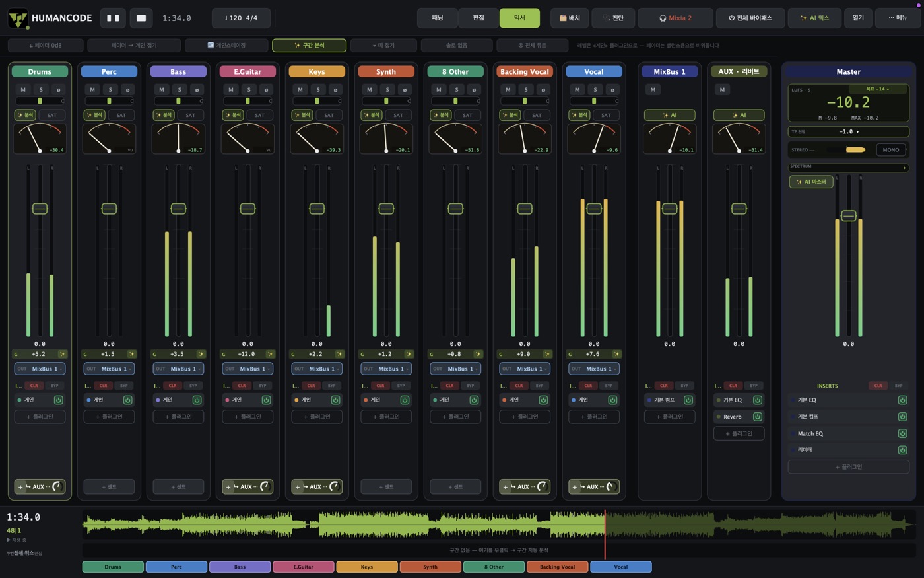Click the plus icon on Keys AUX send
Image resolution: width=924 pixels, height=578 pixels.
coord(298,487)
